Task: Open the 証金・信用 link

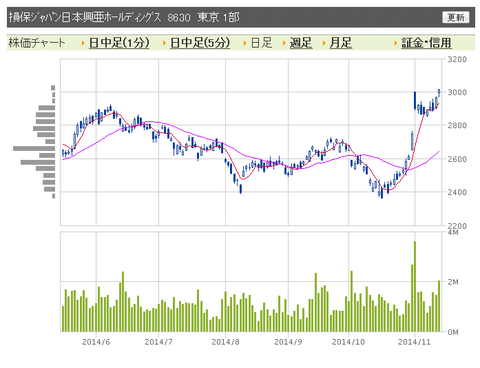Action: [x=426, y=43]
